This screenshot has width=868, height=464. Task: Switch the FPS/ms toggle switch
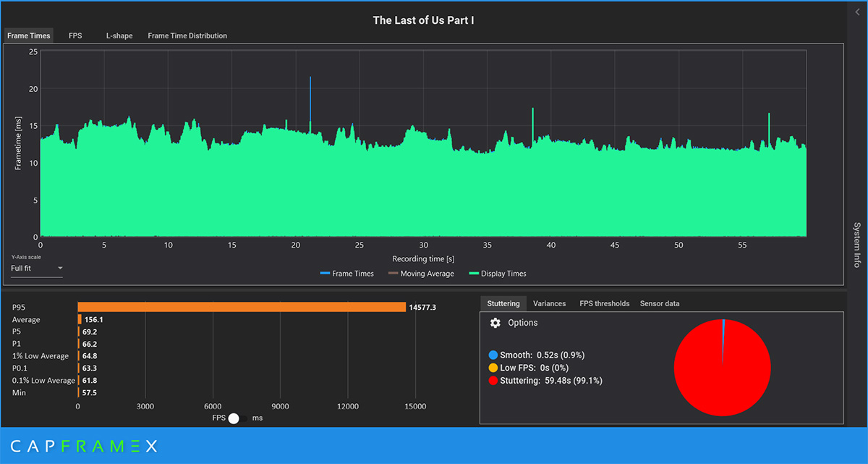[x=238, y=418]
